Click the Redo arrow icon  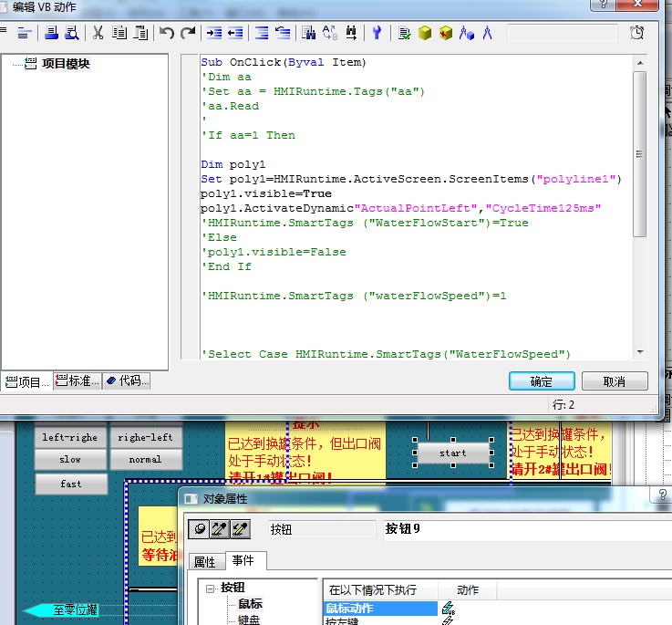(x=188, y=33)
